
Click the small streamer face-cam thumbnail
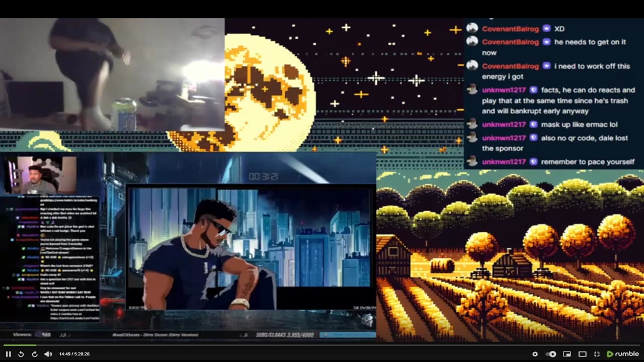click(40, 175)
